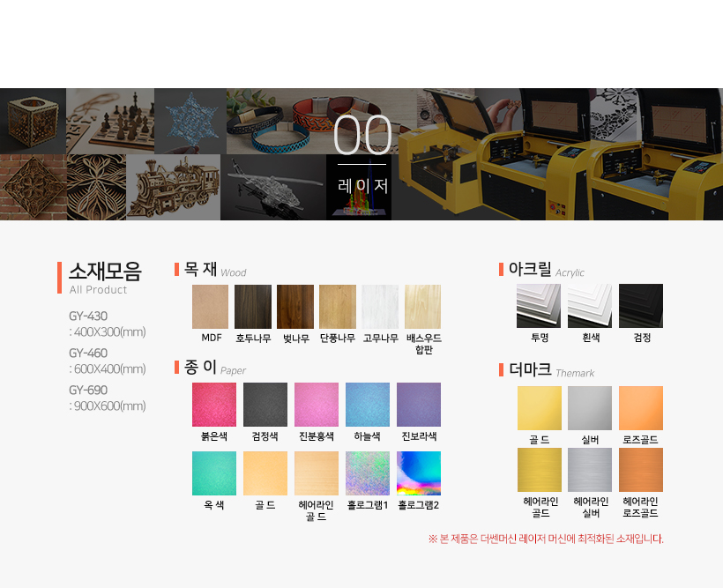Choose the paper 골드 swatch
This screenshot has height=588, width=723.
click(265, 473)
